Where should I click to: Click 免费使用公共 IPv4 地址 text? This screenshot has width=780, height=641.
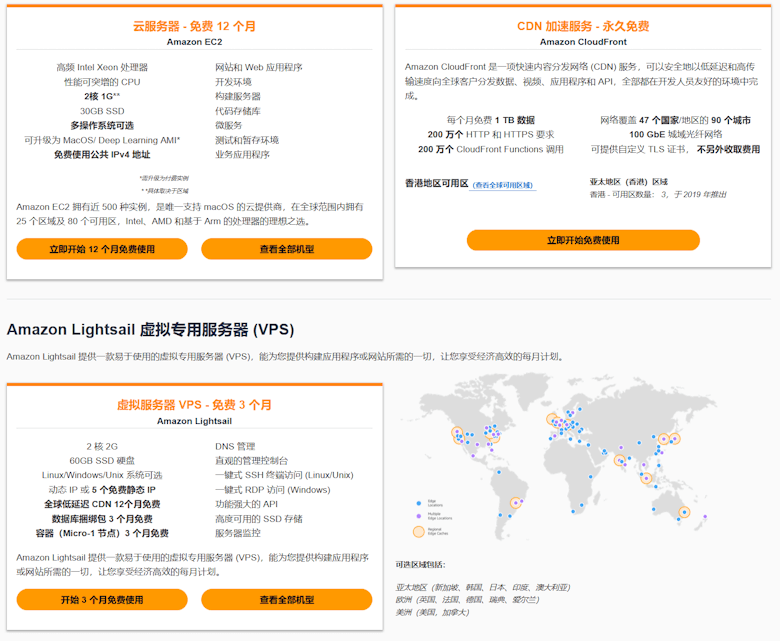tap(102, 155)
